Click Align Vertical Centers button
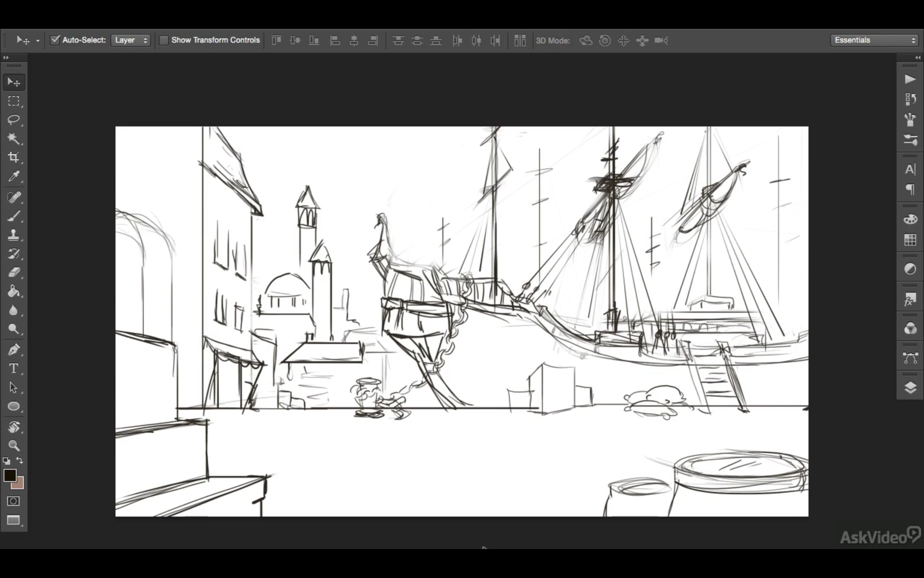Viewport: 924px width, 578px height. pos(295,40)
